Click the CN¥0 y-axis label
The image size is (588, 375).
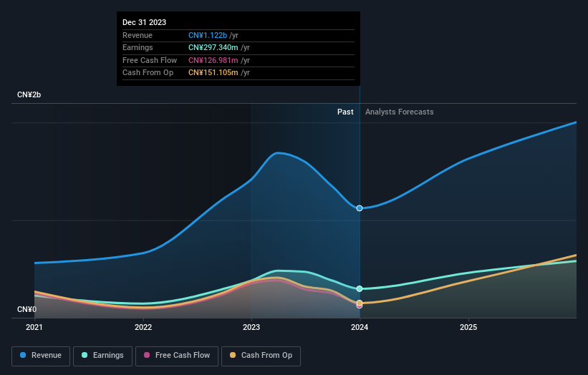point(26,309)
